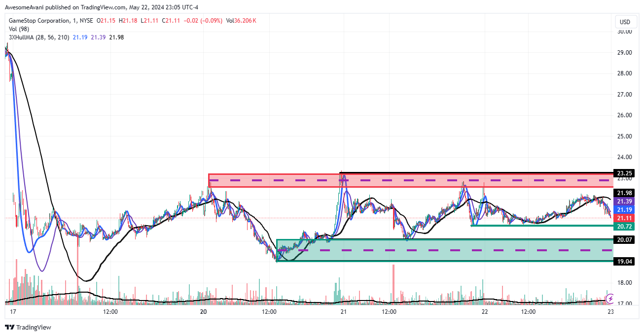Image resolution: width=644 pixels, height=336 pixels.
Task: Select the GameStop Corporation symbol title
Action: point(39,21)
